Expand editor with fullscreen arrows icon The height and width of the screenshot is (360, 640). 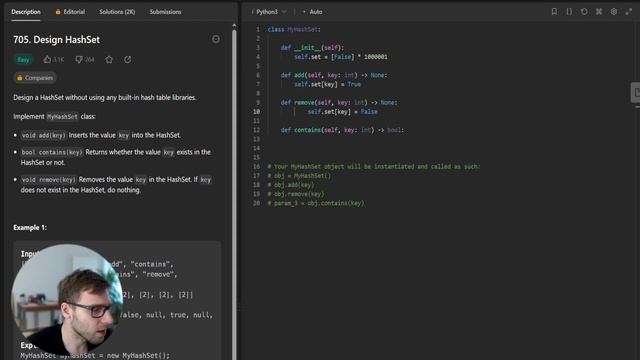point(629,12)
